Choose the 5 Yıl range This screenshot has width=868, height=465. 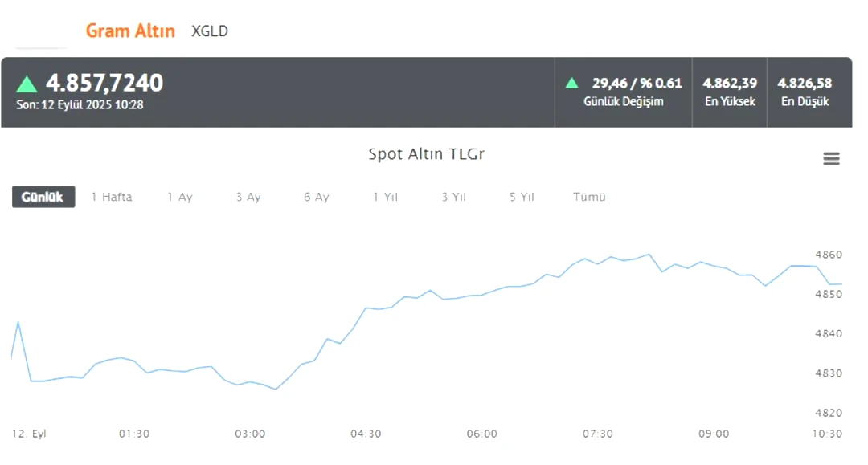[522, 197]
